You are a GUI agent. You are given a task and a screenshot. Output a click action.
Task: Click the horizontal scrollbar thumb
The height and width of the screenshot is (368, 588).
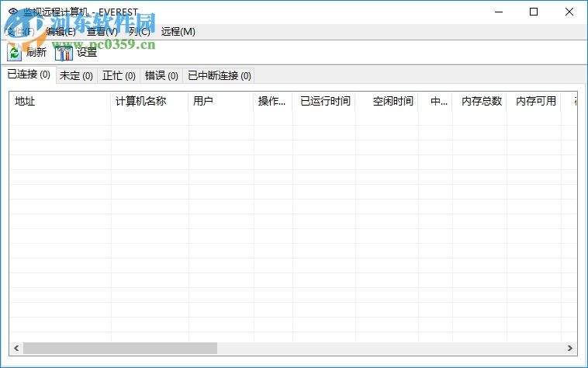(x=120, y=348)
